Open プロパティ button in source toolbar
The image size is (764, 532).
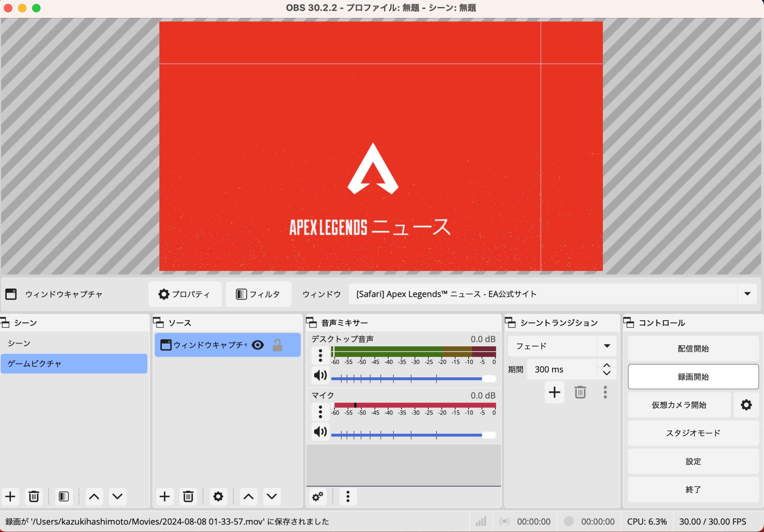(x=185, y=294)
